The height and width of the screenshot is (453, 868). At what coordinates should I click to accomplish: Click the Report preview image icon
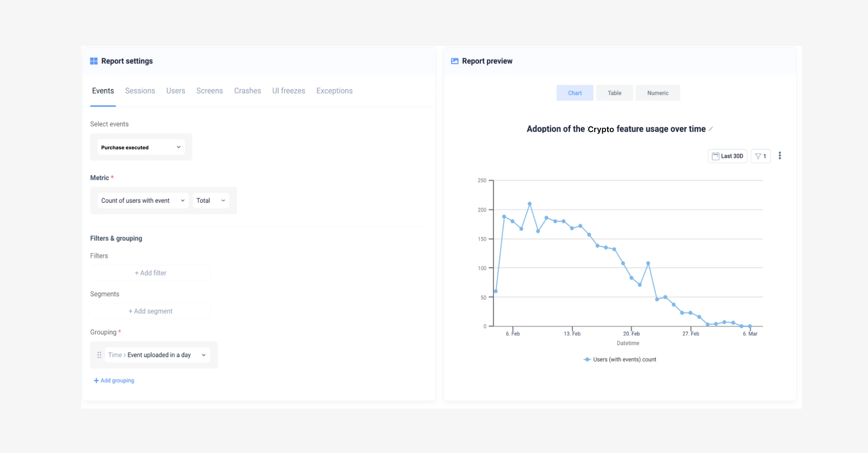[x=454, y=61]
